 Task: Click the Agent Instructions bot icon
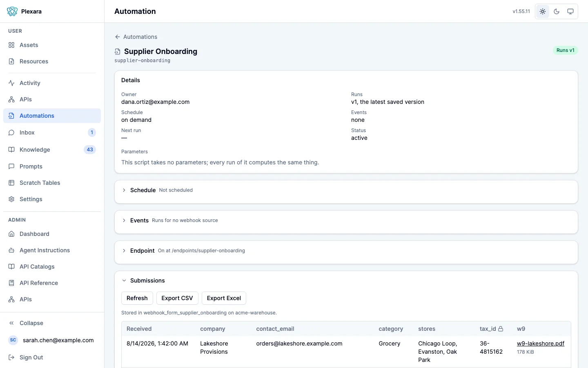coord(11,250)
